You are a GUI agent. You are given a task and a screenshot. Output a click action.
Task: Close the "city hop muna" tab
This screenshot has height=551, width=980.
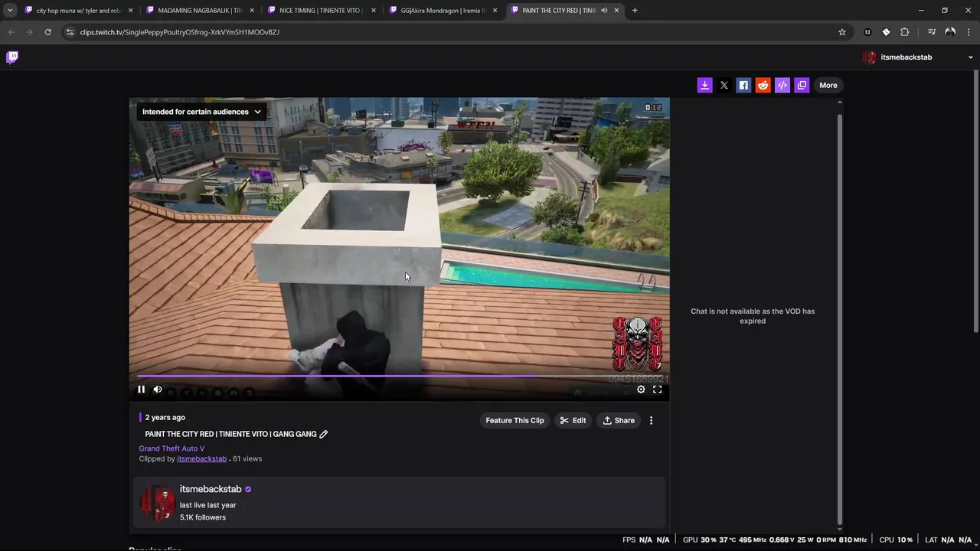tap(131, 11)
